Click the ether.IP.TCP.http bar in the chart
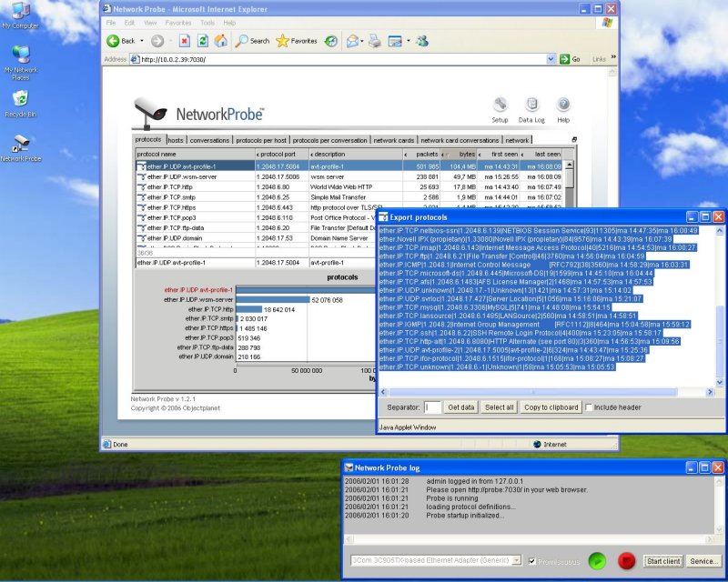Image resolution: width=728 pixels, height=582 pixels. [249, 309]
